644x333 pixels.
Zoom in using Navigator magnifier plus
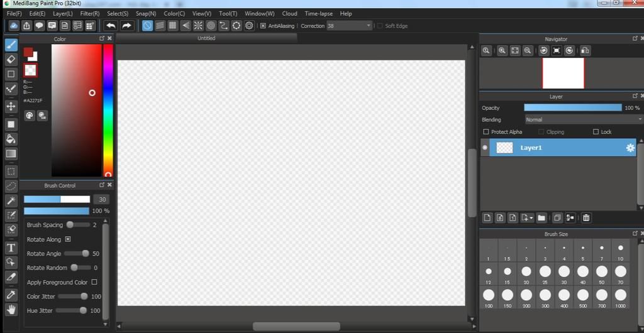[502, 50]
